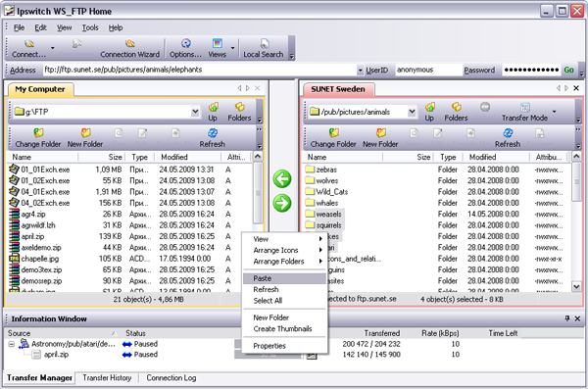Select the april.zip transfer row
The height and width of the screenshot is (389, 588).
[x=56, y=355]
